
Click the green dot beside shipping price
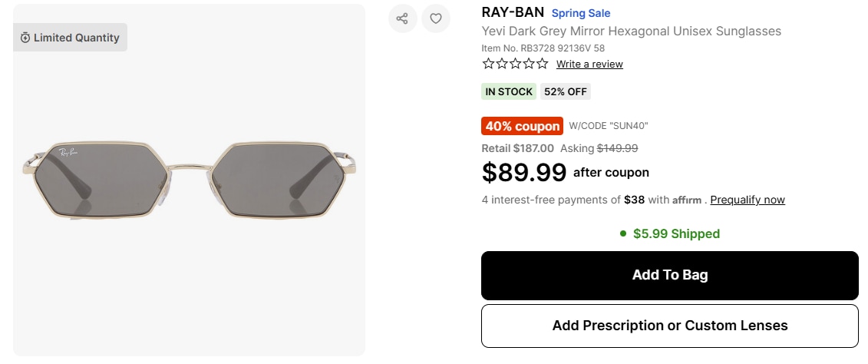coord(624,233)
